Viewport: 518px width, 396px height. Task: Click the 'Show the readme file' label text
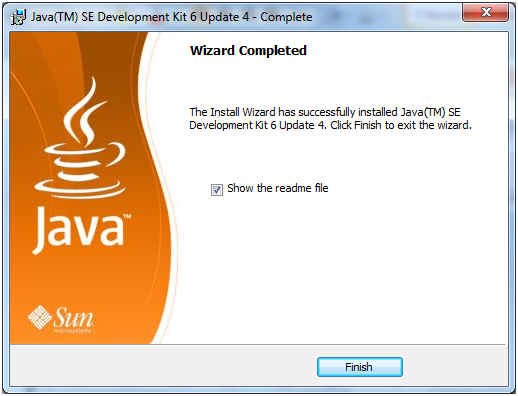tap(278, 188)
